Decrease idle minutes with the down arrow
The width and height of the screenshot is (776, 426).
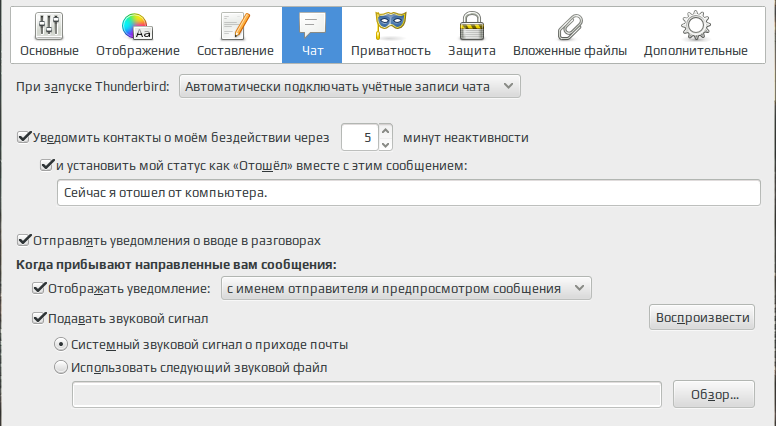pyautogui.click(x=386, y=144)
